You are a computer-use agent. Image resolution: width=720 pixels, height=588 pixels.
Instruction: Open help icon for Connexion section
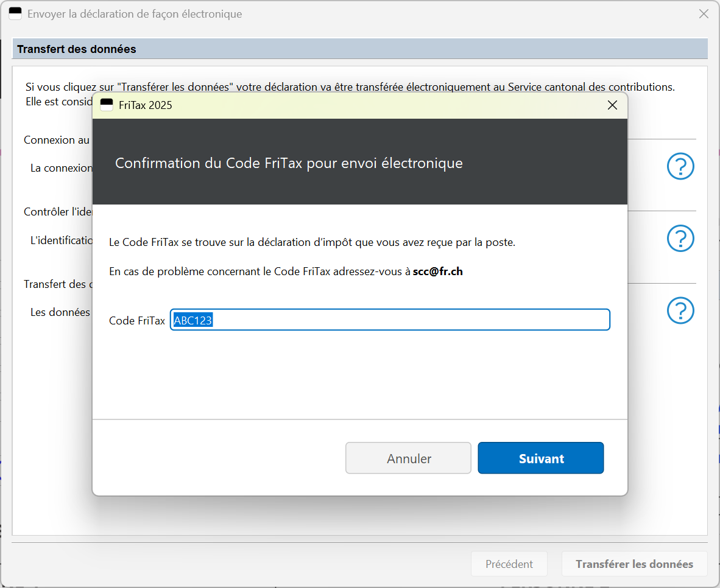click(x=680, y=166)
